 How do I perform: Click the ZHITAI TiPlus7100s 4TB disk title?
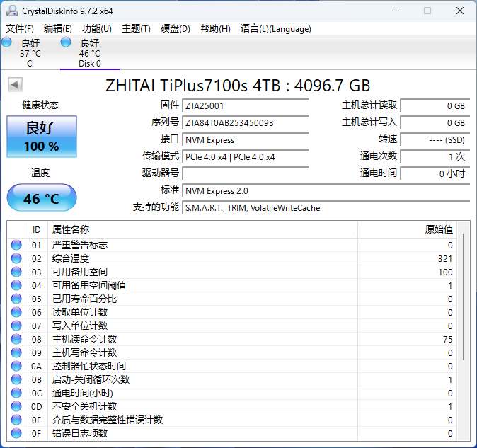238,86
